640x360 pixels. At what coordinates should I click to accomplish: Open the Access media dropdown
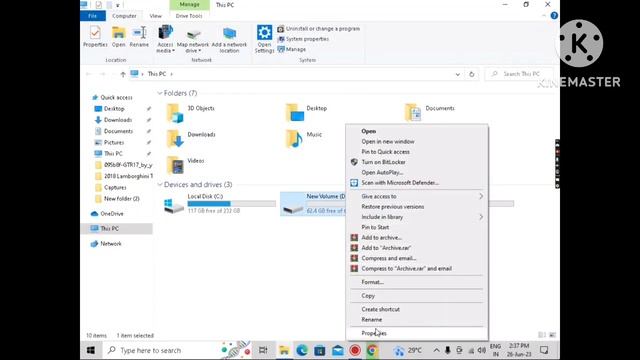tap(165, 40)
